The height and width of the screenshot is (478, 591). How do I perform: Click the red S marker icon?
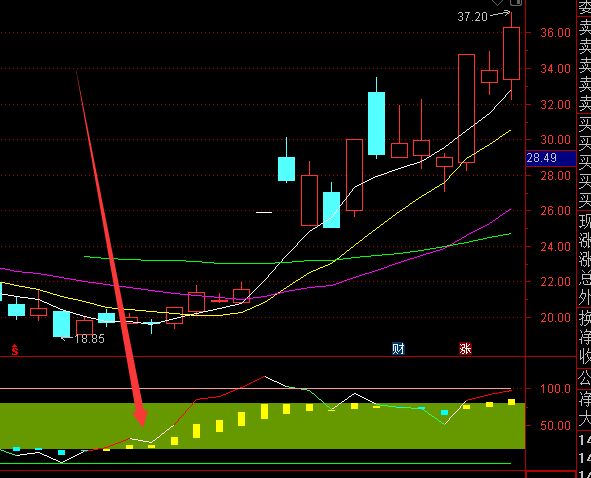point(15,350)
